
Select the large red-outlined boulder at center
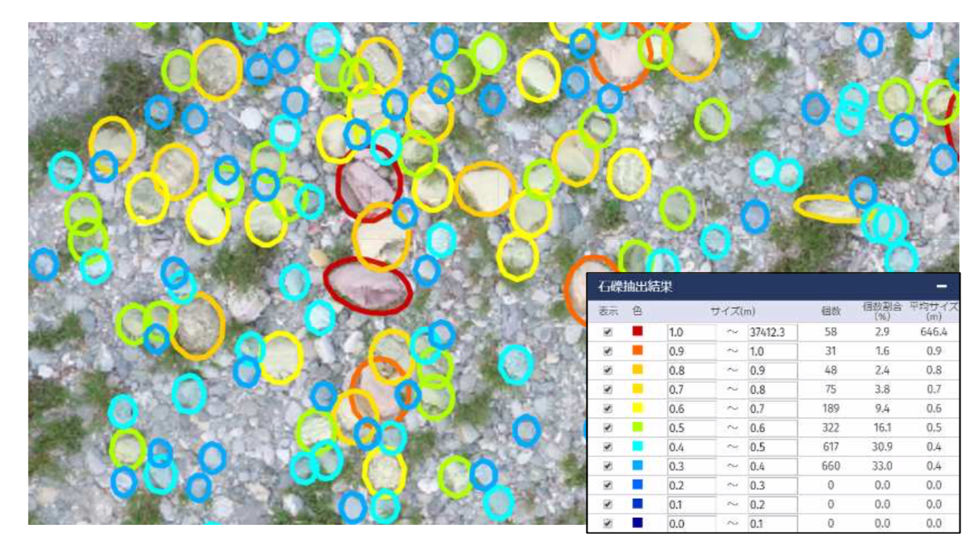(368, 286)
